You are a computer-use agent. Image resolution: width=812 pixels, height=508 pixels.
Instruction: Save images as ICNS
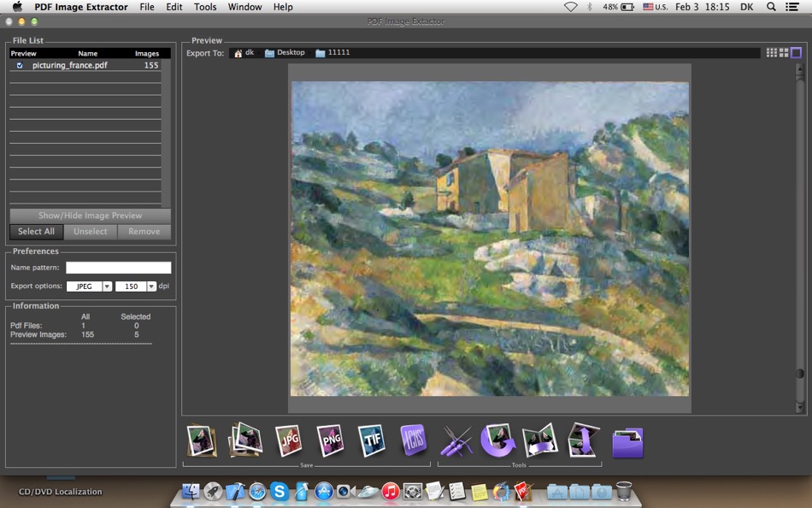coord(414,440)
